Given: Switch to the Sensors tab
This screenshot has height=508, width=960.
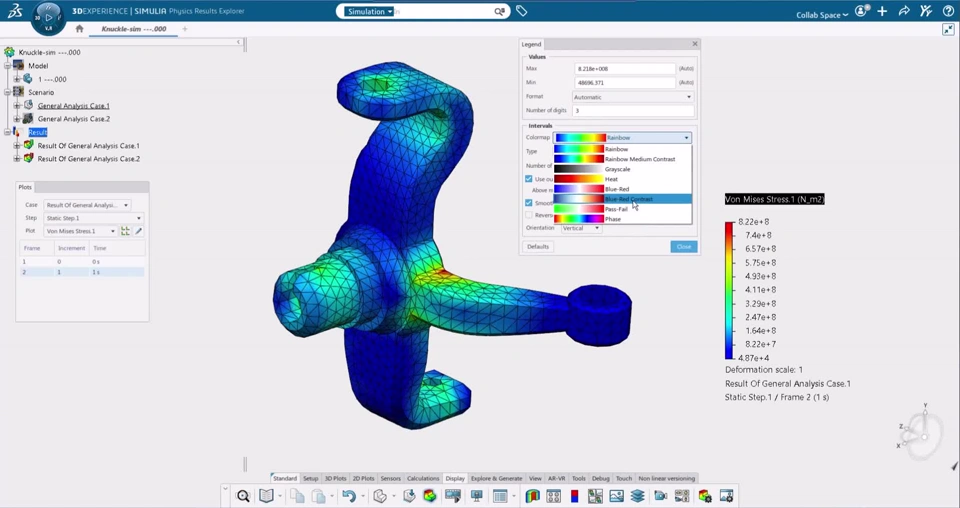Looking at the screenshot, I should click(391, 478).
